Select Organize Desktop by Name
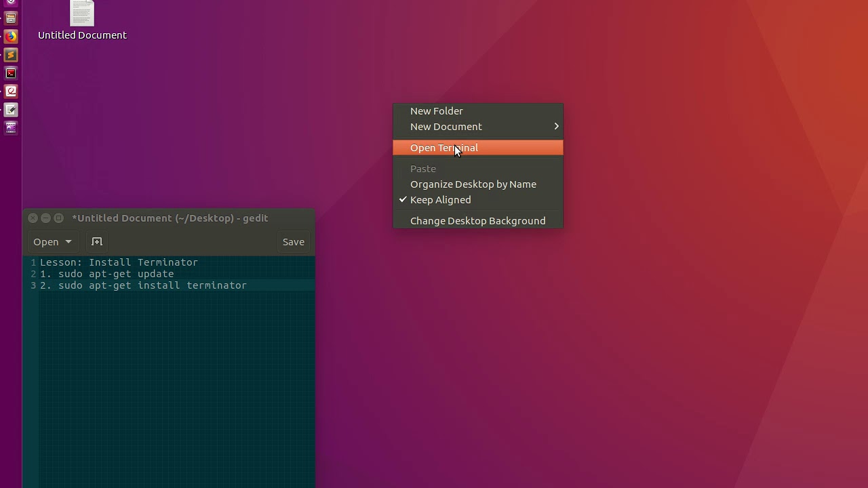The width and height of the screenshot is (868, 488). pos(478,184)
